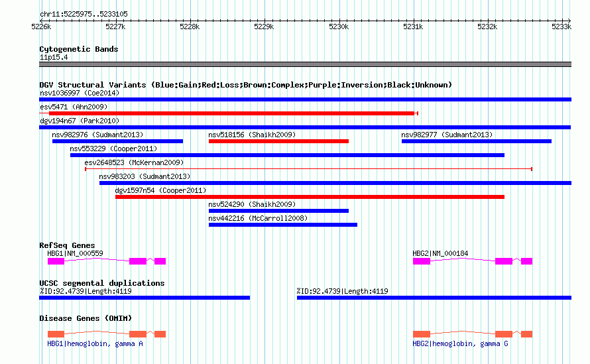This screenshot has width=590, height=364.
Task: Click the HBG1|NM_000559 gene label
Action: point(75,254)
